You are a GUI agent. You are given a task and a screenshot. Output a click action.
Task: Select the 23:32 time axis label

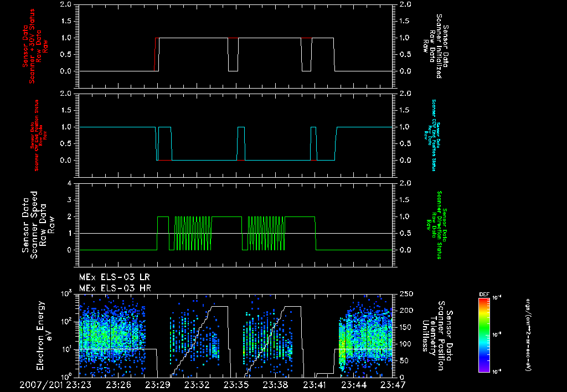click(x=197, y=385)
